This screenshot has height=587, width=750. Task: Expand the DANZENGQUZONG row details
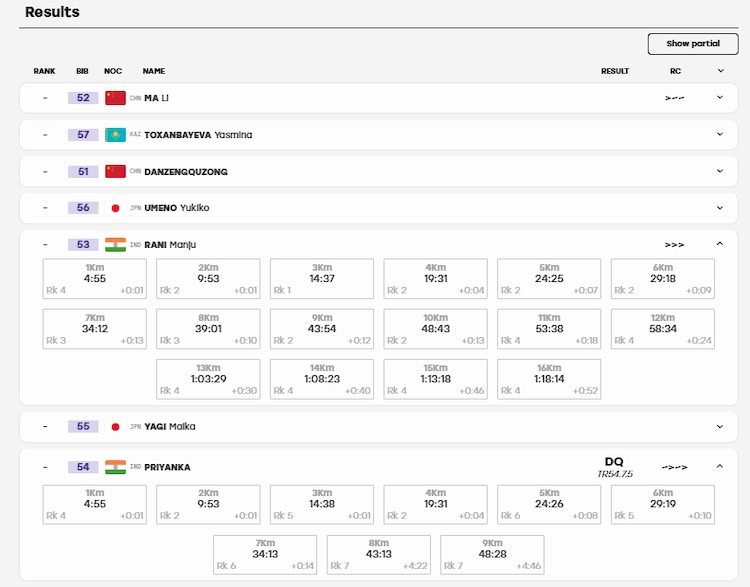click(x=720, y=171)
